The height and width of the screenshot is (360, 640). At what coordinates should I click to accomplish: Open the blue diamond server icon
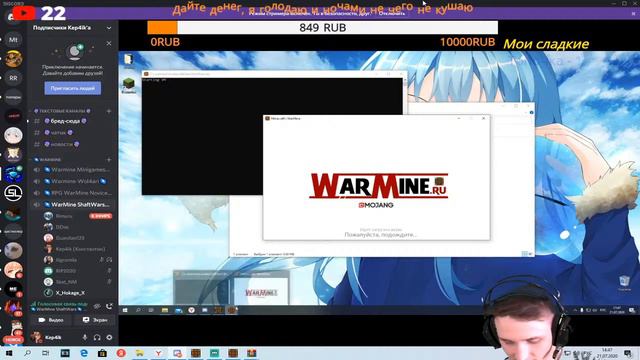pos(13,174)
